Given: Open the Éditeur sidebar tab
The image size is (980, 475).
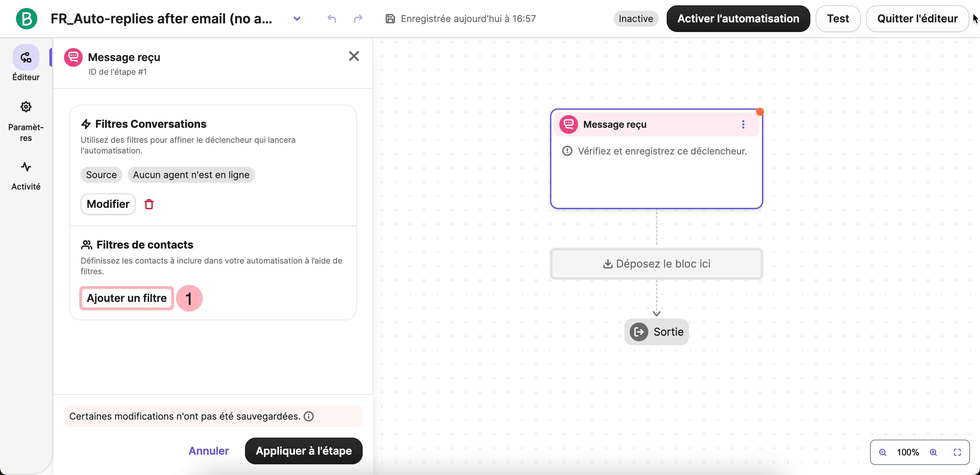Looking at the screenshot, I should click(26, 63).
